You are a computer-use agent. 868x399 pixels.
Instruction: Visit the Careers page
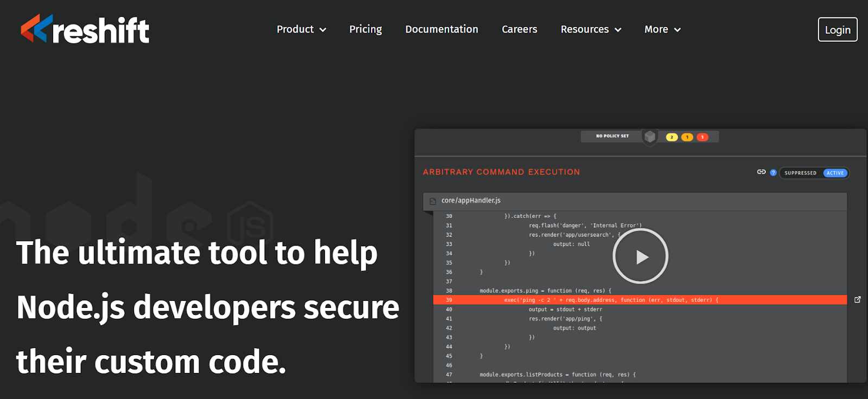(x=519, y=29)
